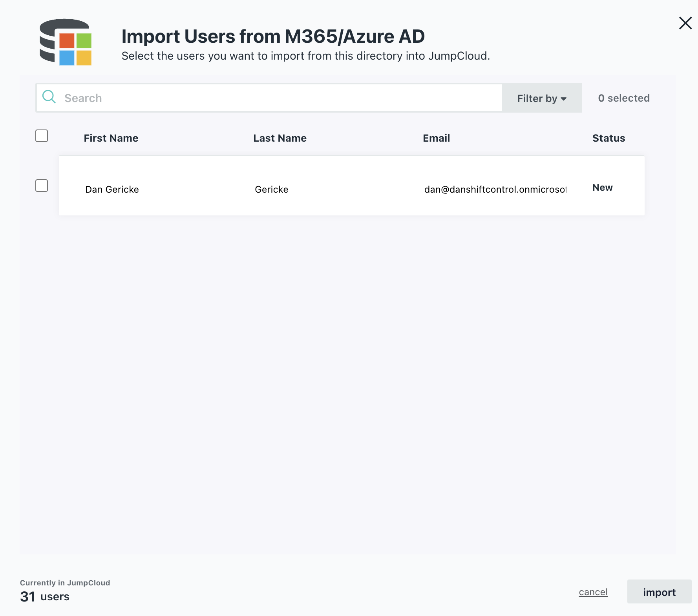Screen dimensions: 698x616
Task: Click the New status label
Action: tap(603, 188)
